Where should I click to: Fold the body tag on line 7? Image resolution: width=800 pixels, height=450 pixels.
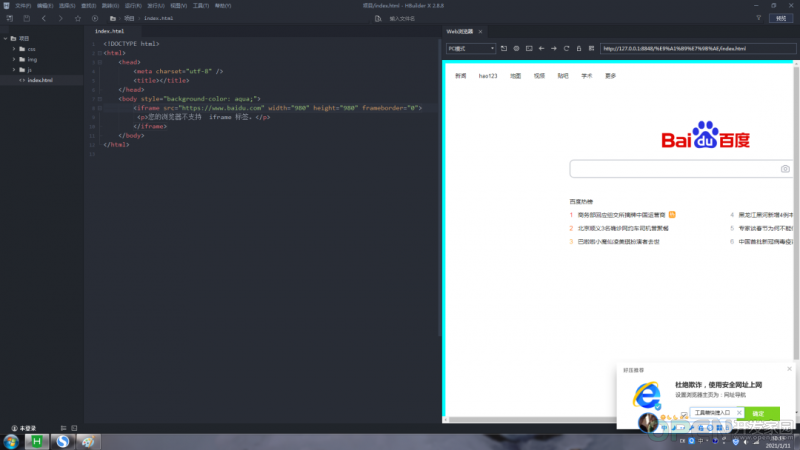click(100, 99)
